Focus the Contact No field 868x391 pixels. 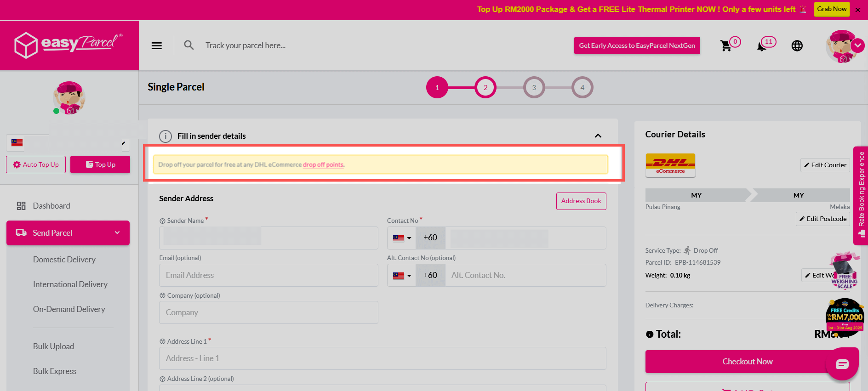tap(525, 238)
